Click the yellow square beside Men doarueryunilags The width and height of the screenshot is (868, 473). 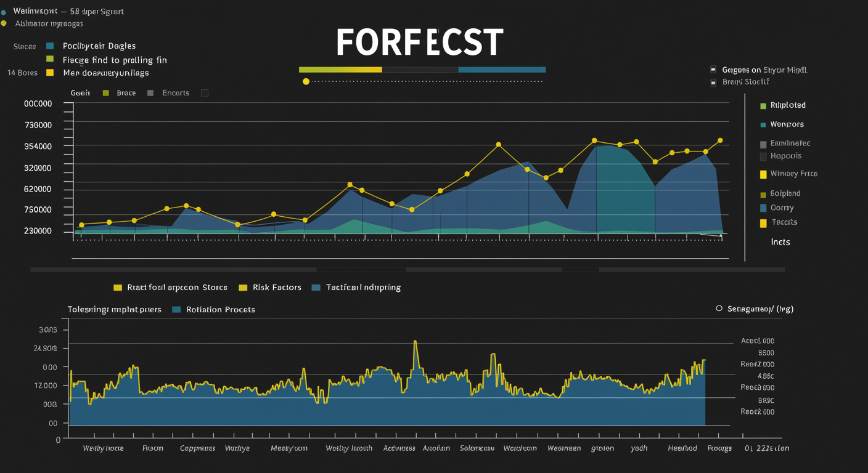point(50,73)
